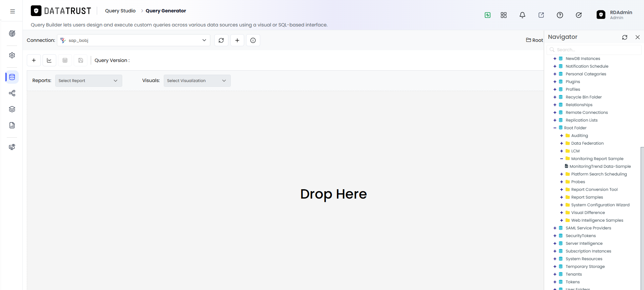Open the layers icon in left sidebar

(x=12, y=109)
